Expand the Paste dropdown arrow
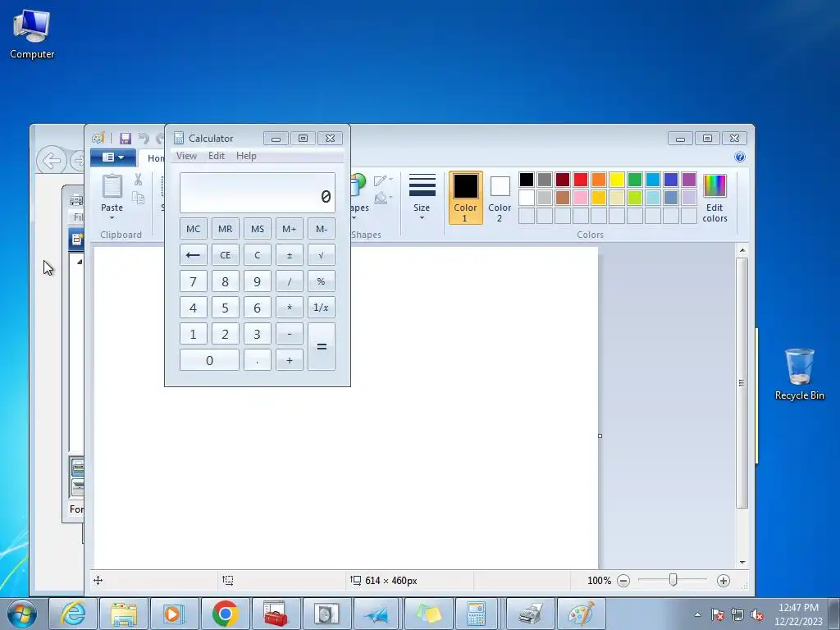Image resolution: width=840 pixels, height=630 pixels. tap(112, 218)
